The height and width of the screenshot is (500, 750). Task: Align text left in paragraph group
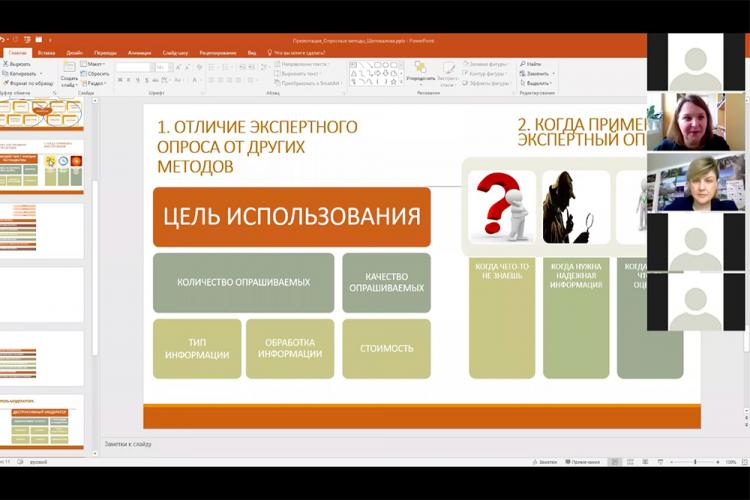point(211,80)
